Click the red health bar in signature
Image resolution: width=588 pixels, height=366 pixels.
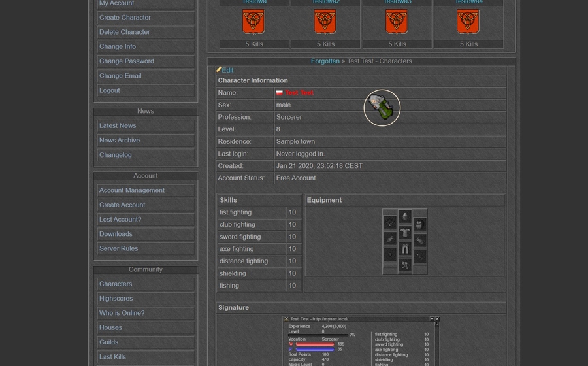[316, 344]
